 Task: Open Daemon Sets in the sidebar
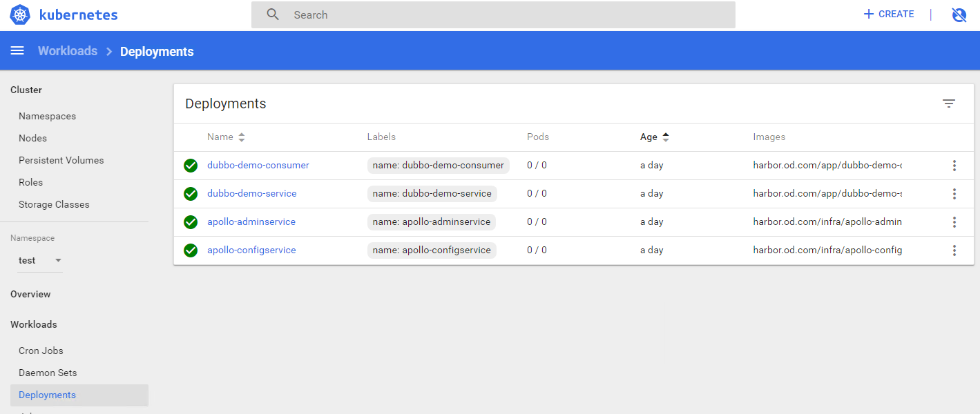click(48, 373)
